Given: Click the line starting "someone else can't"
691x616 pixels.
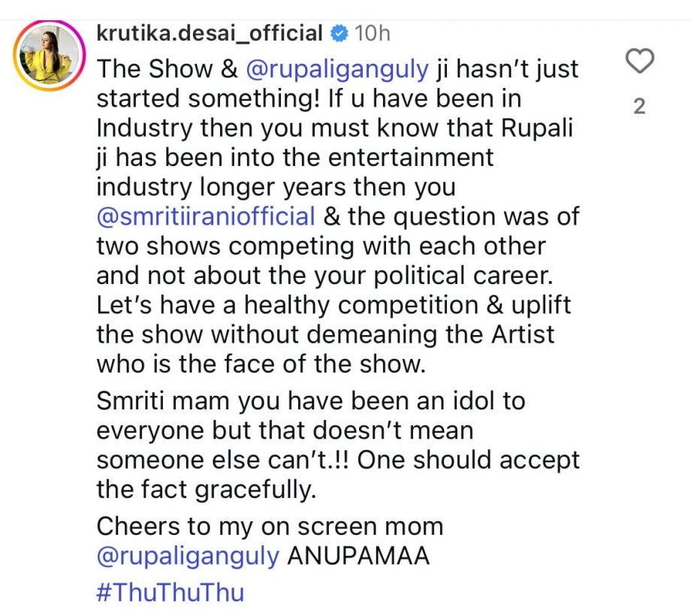Looking at the screenshot, I should click(x=338, y=460).
